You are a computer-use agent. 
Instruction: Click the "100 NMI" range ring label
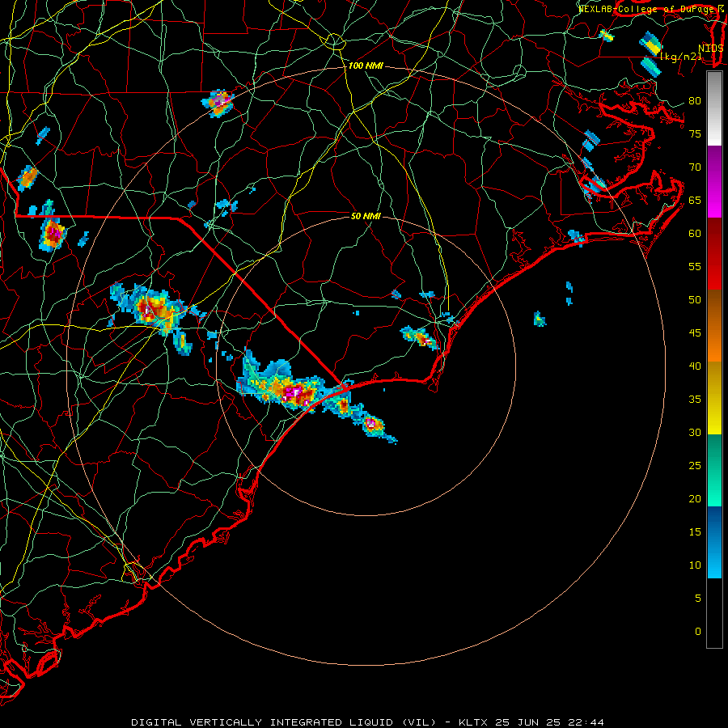[366, 66]
